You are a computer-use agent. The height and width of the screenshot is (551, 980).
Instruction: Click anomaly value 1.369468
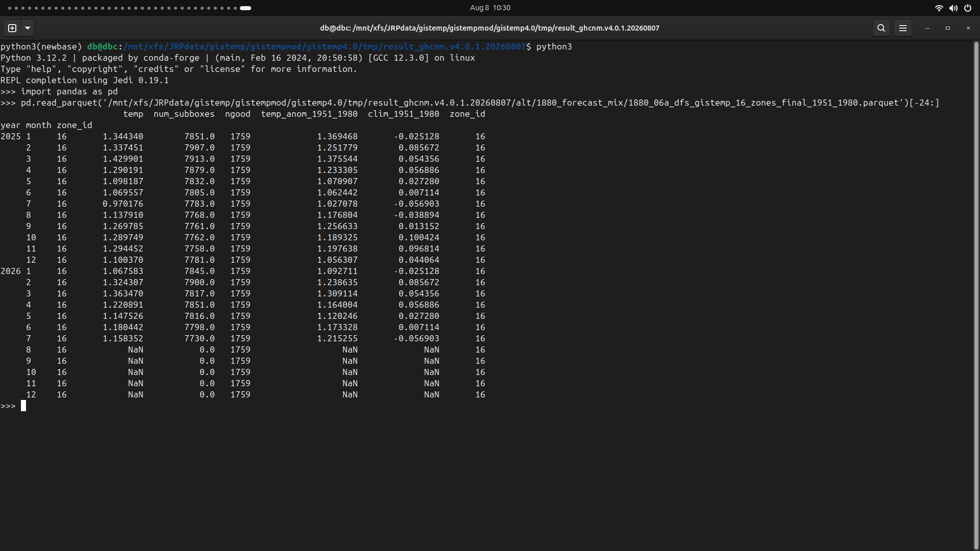tap(337, 136)
